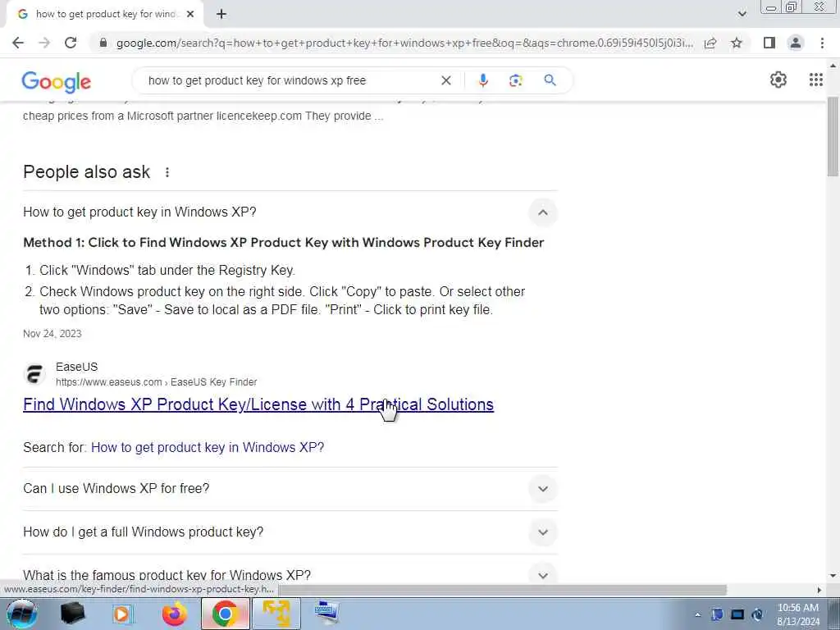Click the browser address bar URL
The height and width of the screenshot is (630, 840).
tap(404, 43)
